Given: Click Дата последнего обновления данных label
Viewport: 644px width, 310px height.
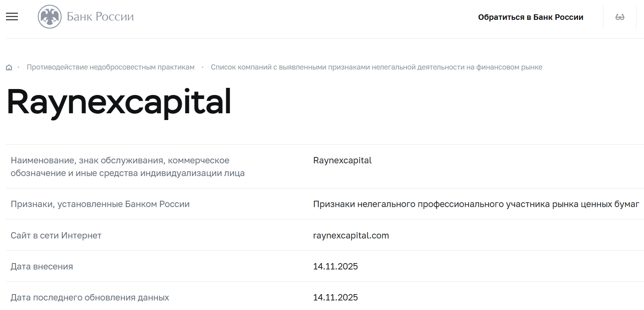Looking at the screenshot, I should tap(90, 297).
